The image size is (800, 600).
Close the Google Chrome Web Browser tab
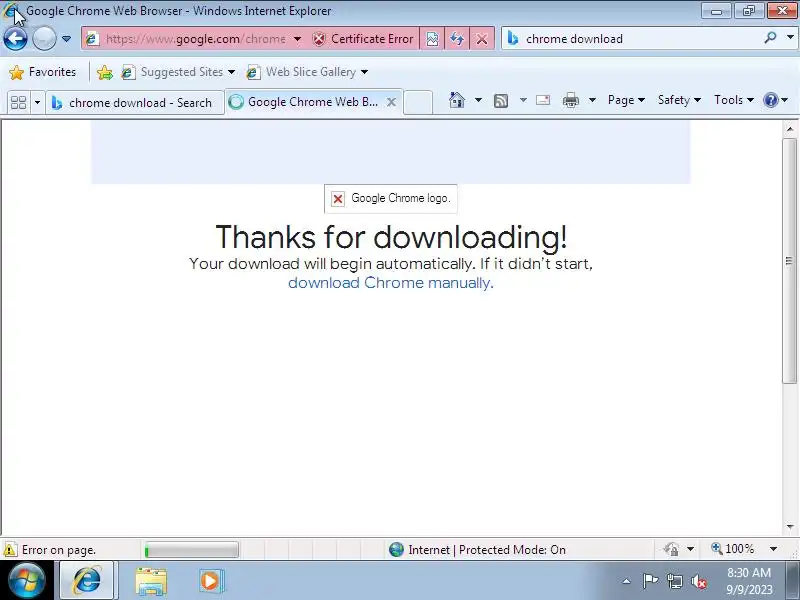tap(391, 102)
